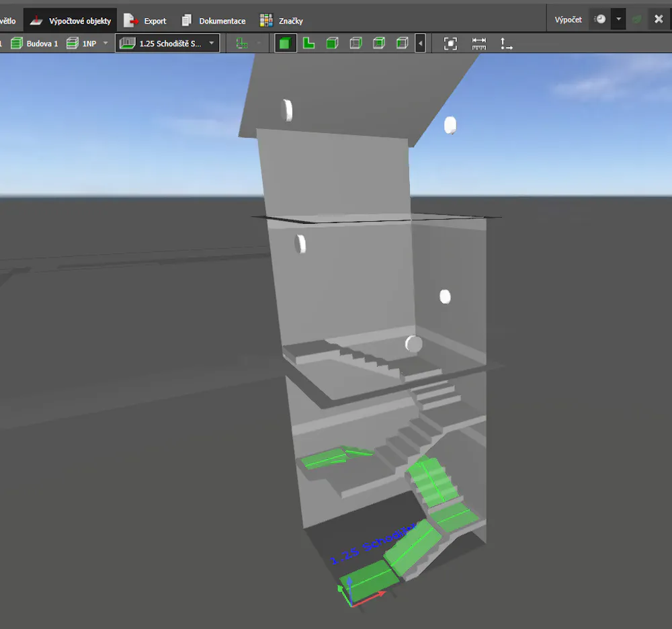Collapse view toolbar with left arrow
The width and height of the screenshot is (672, 629).
(x=421, y=43)
